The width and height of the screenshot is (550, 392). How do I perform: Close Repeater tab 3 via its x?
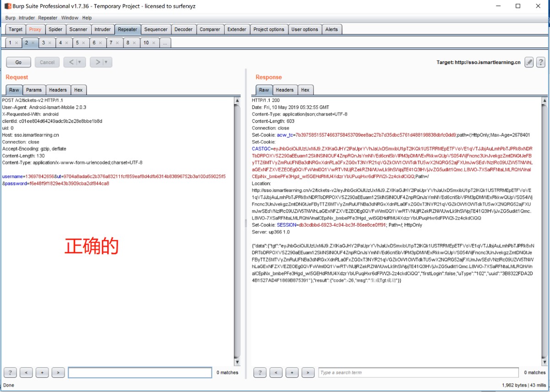(x=49, y=43)
